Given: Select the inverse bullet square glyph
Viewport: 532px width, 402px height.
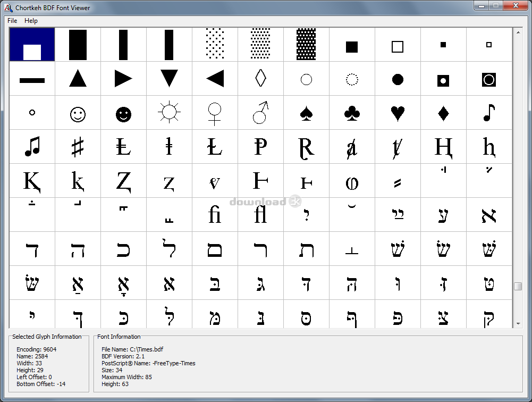Looking at the screenshot, I should pos(443,79).
